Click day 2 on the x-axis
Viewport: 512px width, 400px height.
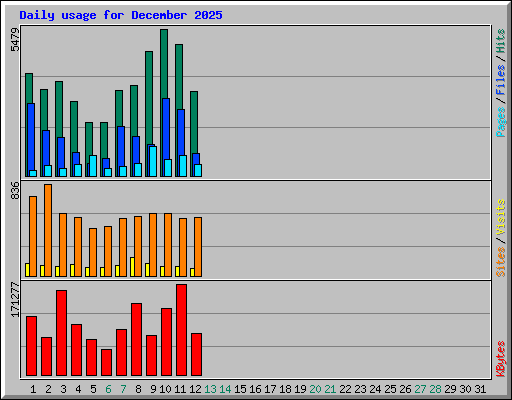pyautogui.click(x=48, y=389)
